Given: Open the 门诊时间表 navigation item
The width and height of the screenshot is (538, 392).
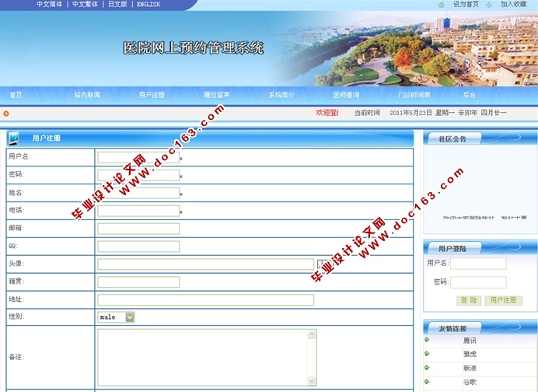Looking at the screenshot, I should [414, 95].
